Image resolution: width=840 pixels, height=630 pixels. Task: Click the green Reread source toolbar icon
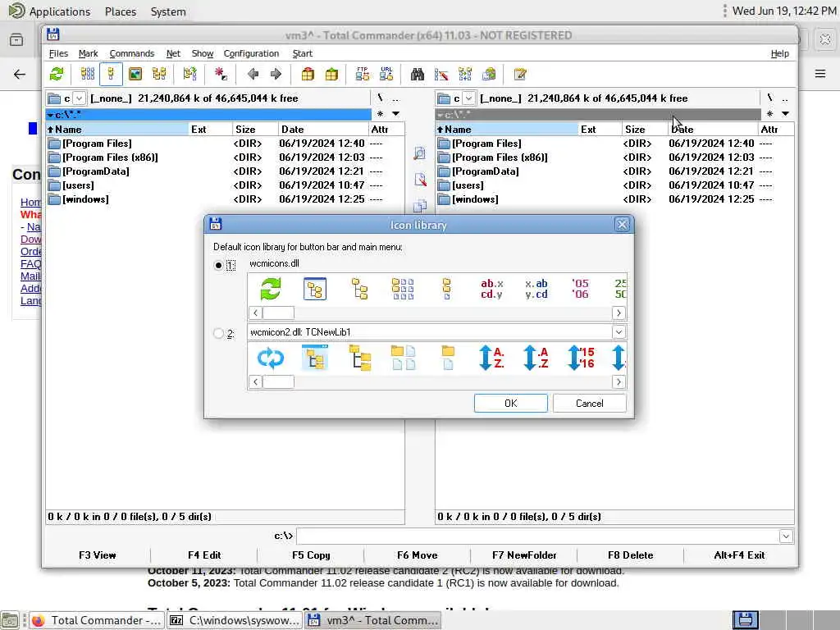(57, 74)
